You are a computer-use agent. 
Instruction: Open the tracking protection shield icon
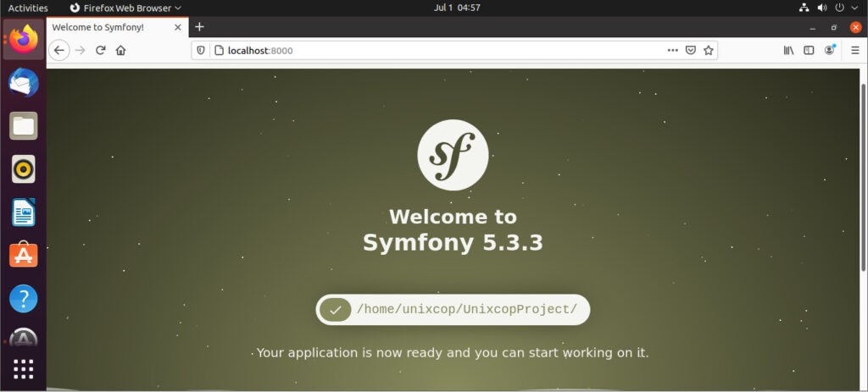(201, 50)
